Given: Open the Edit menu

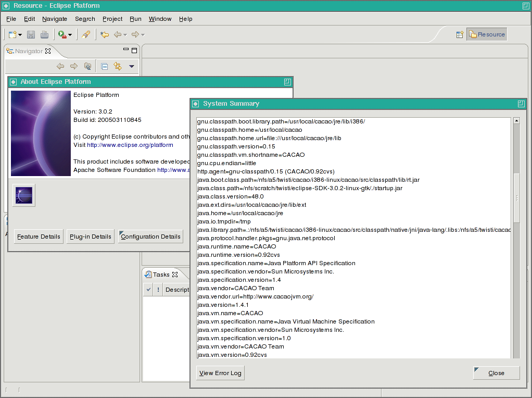Looking at the screenshot, I should point(30,19).
